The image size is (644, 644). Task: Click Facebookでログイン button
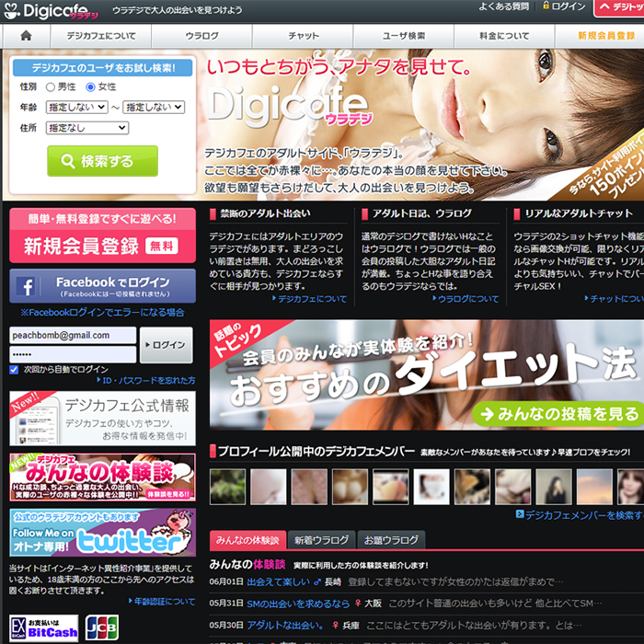[x=103, y=286]
